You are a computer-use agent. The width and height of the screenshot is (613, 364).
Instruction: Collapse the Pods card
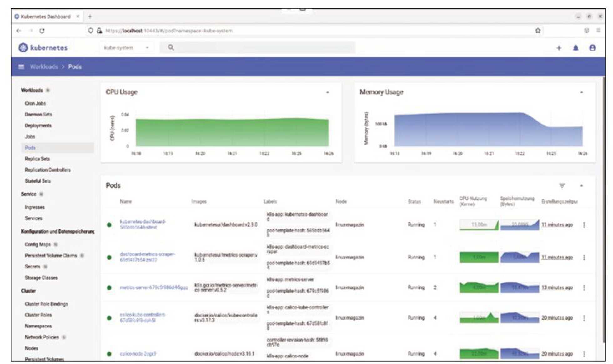click(581, 186)
